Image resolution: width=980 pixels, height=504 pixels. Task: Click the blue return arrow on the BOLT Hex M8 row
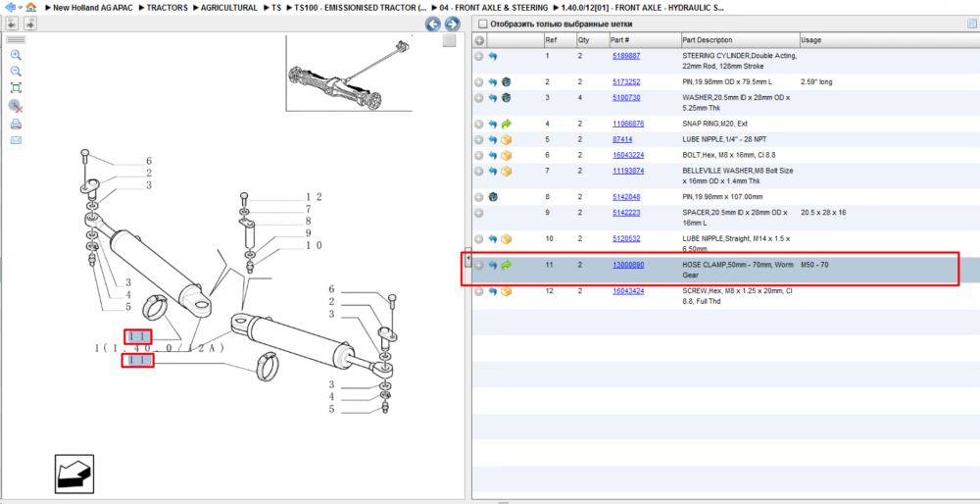click(493, 156)
